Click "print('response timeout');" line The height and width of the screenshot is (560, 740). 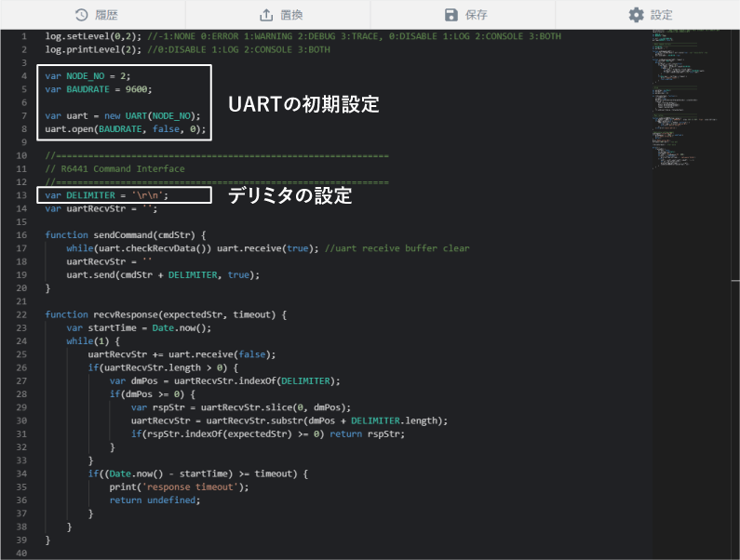[x=179, y=487]
